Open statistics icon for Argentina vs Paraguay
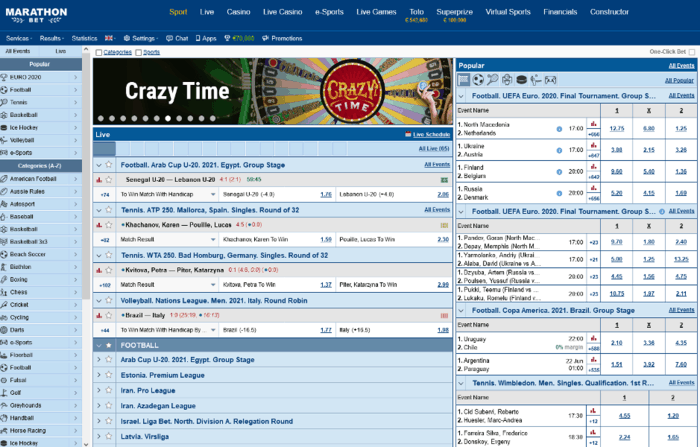Image resolution: width=700 pixels, height=447 pixels. coord(593,359)
